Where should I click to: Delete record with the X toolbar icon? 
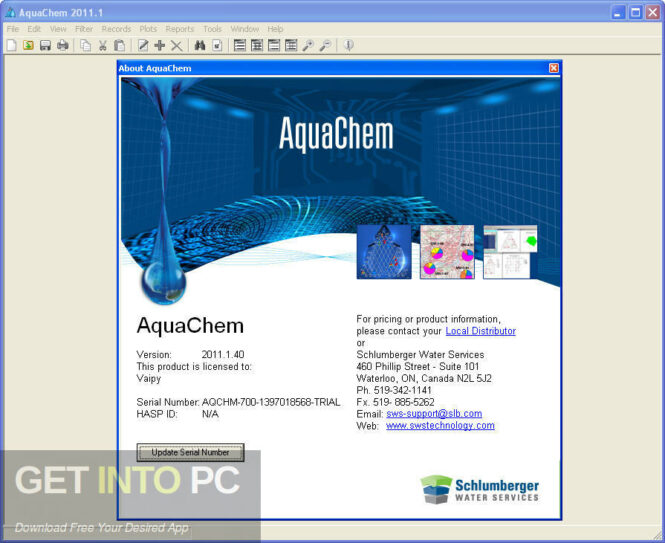177,45
